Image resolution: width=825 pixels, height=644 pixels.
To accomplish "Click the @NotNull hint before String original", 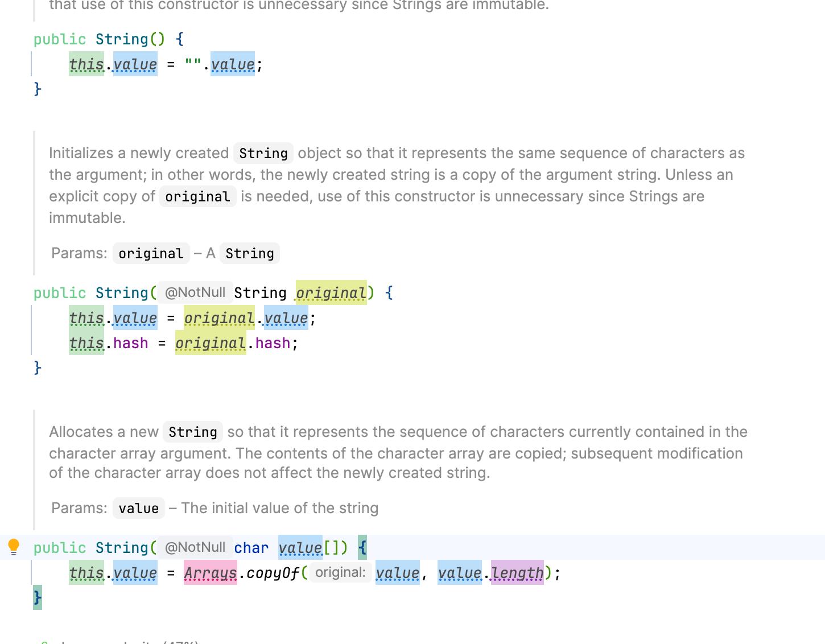I will [195, 292].
